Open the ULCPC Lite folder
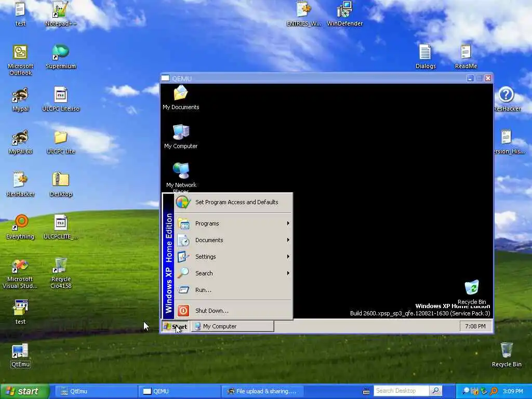This screenshot has height=399, width=532. tap(61, 142)
